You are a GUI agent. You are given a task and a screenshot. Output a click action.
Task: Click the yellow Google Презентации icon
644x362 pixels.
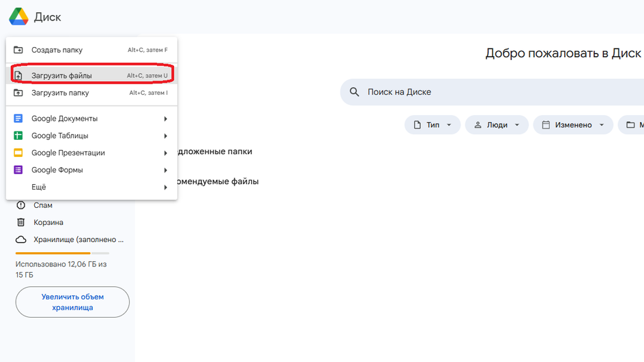point(18,153)
